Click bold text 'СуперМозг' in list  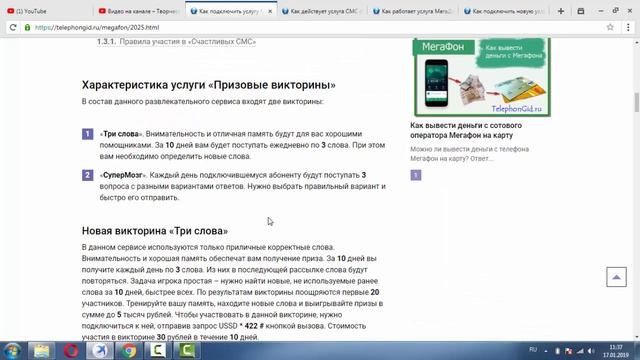pos(122,175)
